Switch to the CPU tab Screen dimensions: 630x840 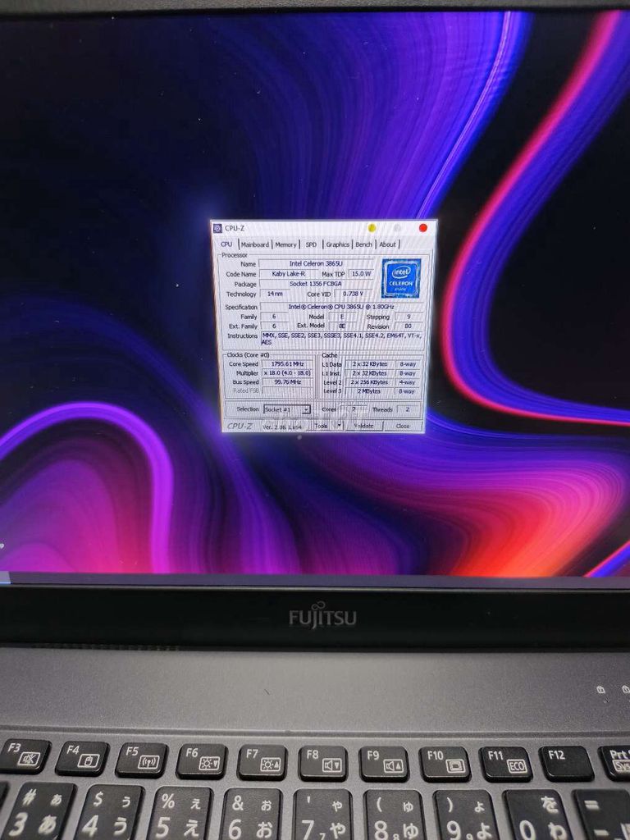(226, 244)
